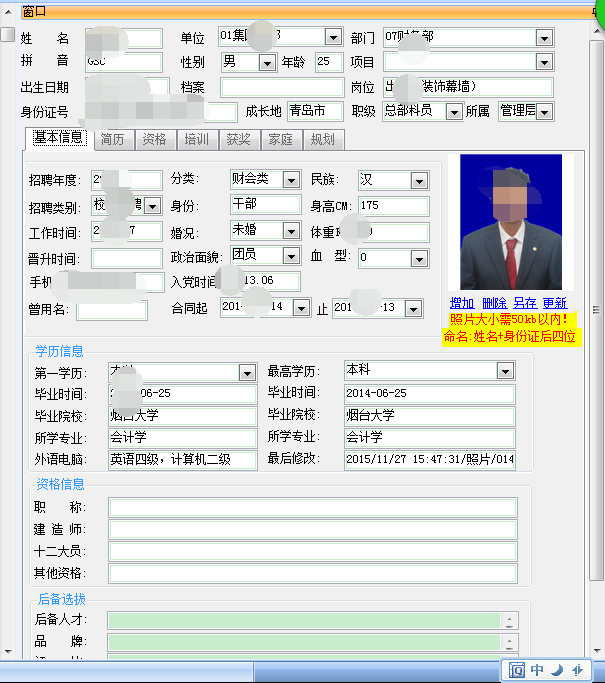The image size is (605, 683).
Task: Click the 成长地 field
Action: click(x=315, y=111)
